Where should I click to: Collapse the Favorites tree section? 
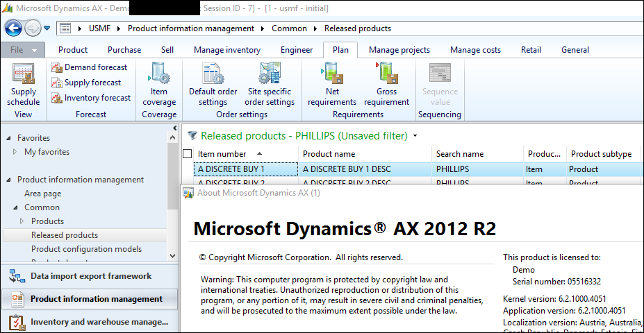[8, 138]
